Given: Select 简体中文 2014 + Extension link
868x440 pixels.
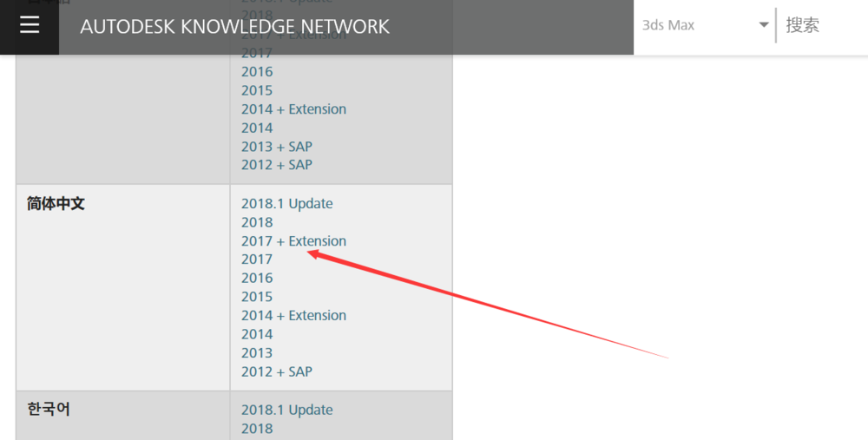Looking at the screenshot, I should pyautogui.click(x=293, y=315).
